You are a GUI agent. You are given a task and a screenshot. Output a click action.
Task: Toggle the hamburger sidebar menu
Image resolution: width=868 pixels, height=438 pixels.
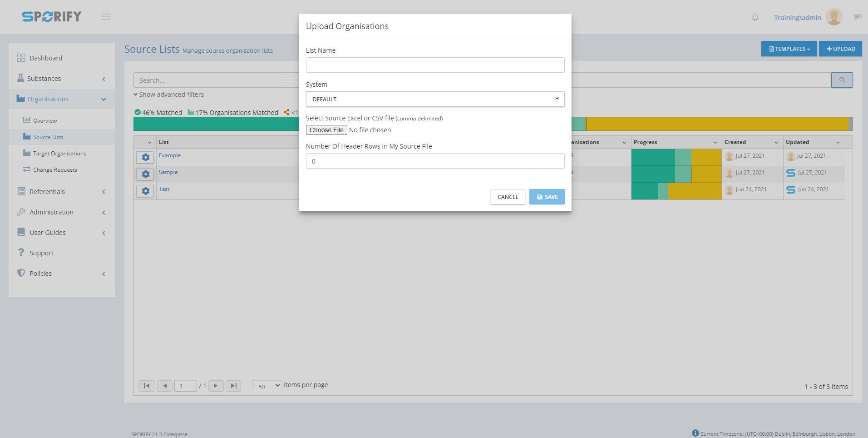106,17
